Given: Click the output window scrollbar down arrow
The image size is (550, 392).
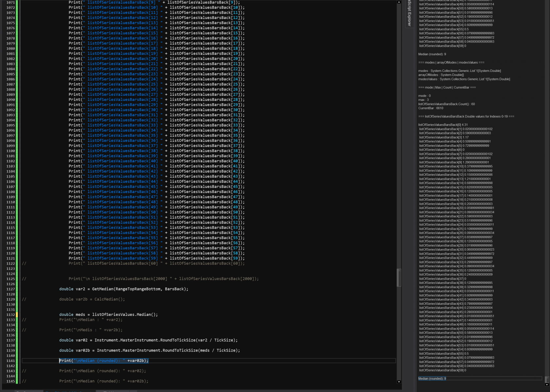Looking at the screenshot, I should coord(547,385).
